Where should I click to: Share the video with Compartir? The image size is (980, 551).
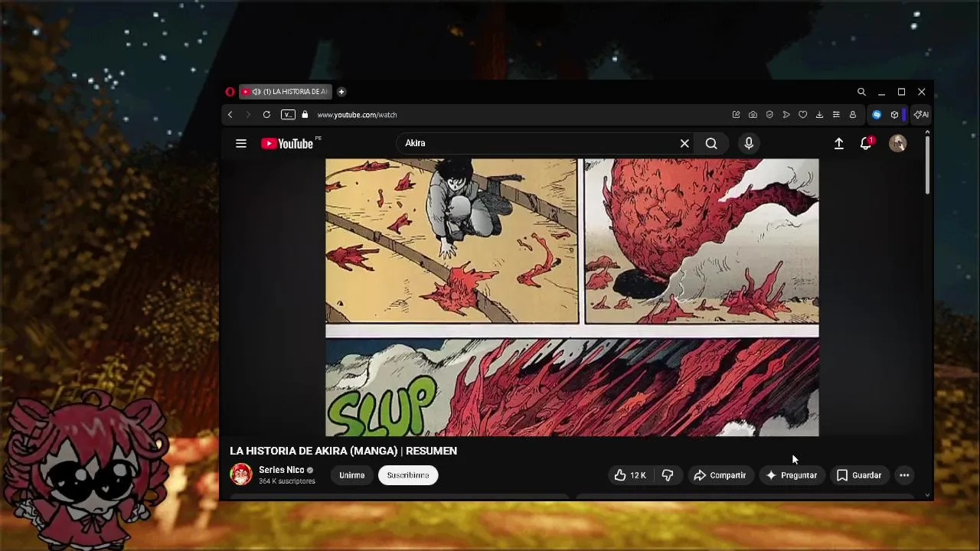(720, 475)
